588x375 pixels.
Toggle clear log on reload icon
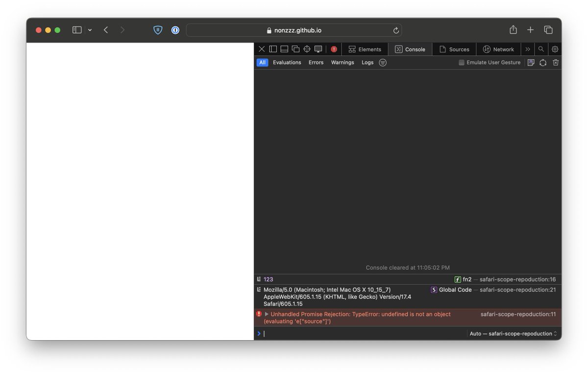coord(543,62)
